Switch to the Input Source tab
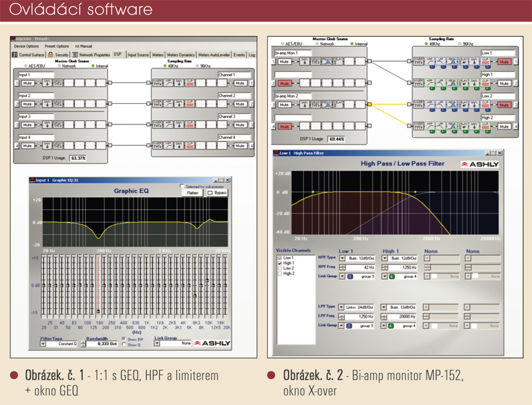Viewport: 532px width, 405px height. (138, 55)
